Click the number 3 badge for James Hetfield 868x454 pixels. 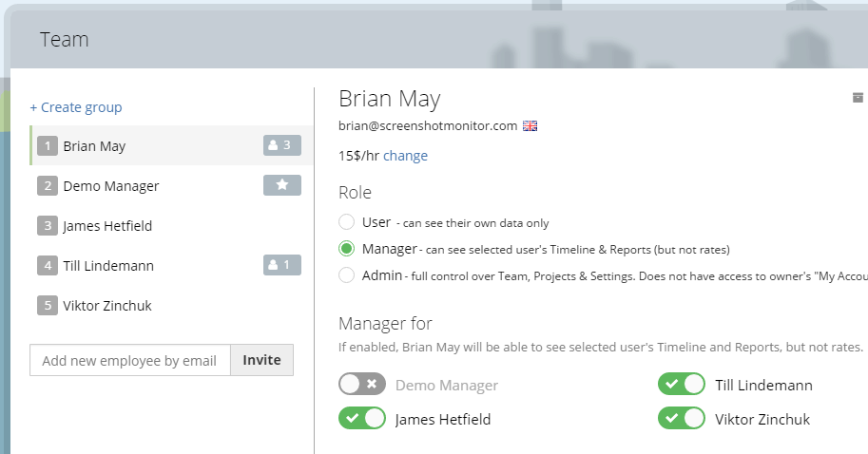(48, 226)
